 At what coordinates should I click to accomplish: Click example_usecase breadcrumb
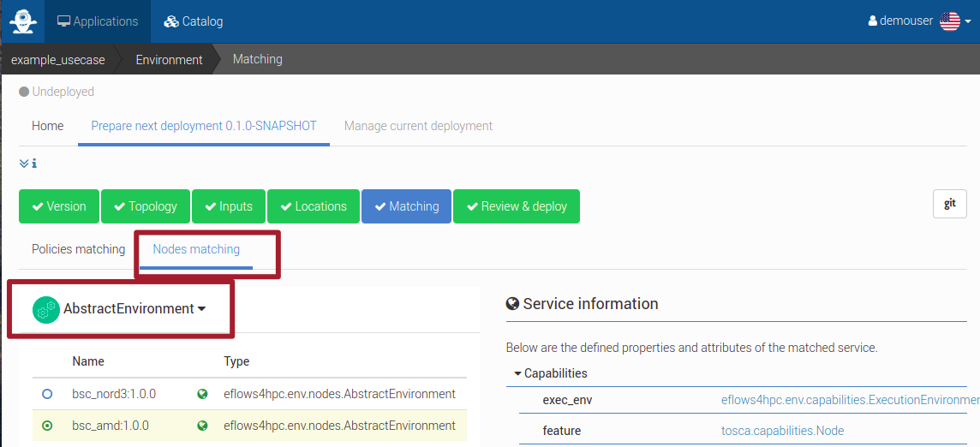pyautogui.click(x=57, y=60)
